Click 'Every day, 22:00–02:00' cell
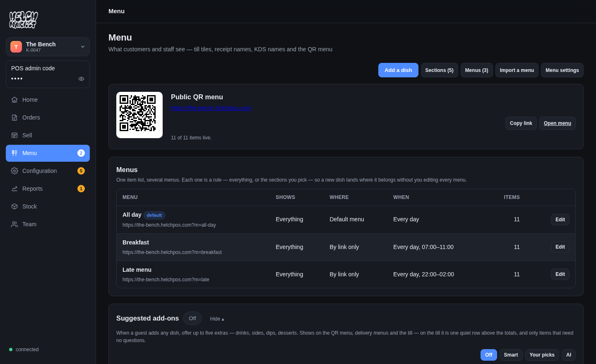596x364 pixels. pos(423,274)
